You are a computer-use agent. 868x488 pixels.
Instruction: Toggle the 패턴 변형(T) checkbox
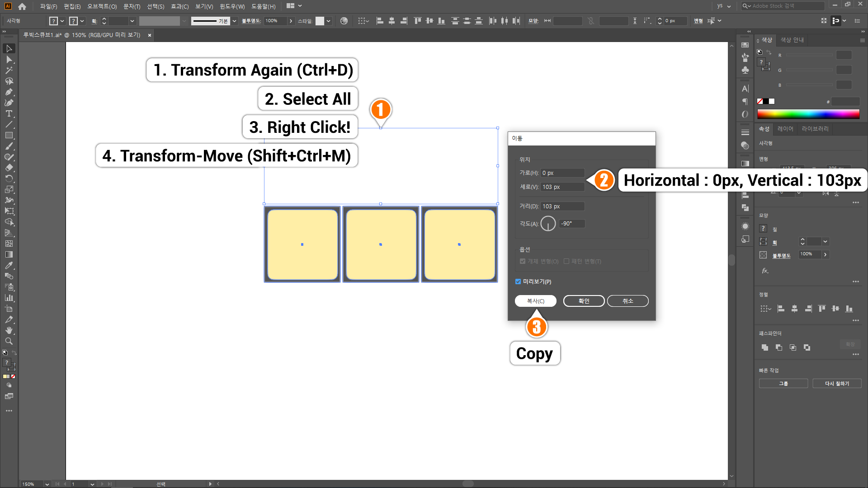(566, 261)
